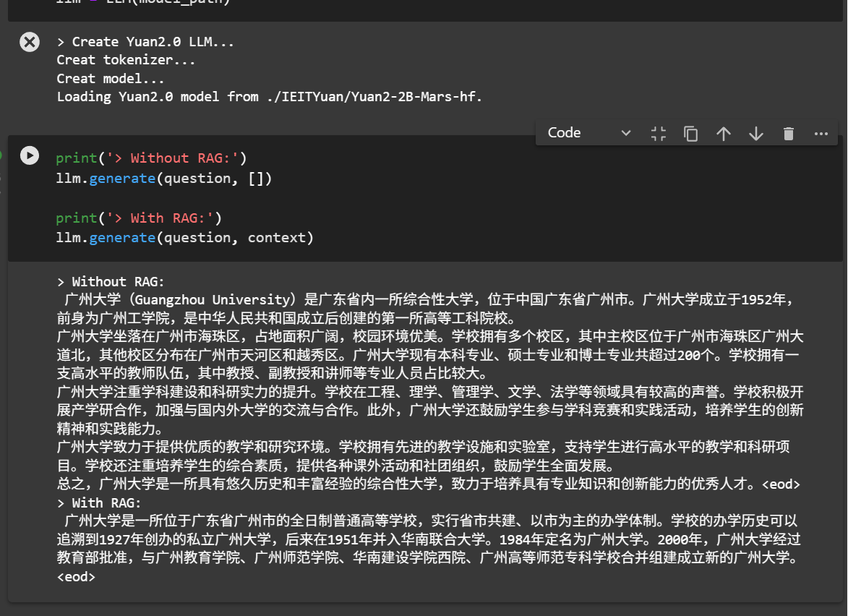Click the 'Loading Yuan2.0 model from' output line

[x=270, y=97]
